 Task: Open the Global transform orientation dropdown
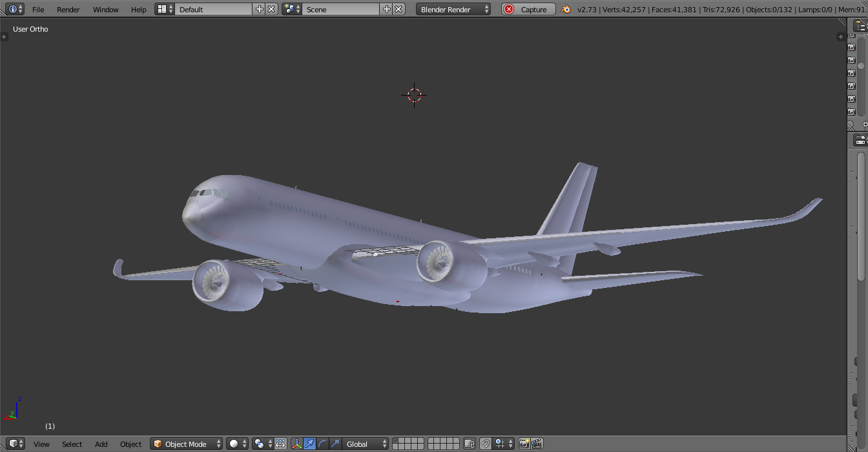pyautogui.click(x=365, y=444)
